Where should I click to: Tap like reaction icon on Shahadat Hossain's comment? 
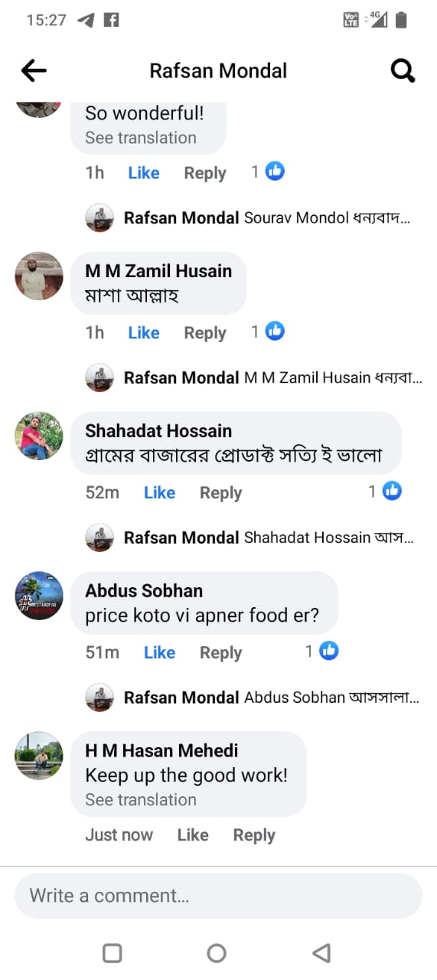pos(392,492)
